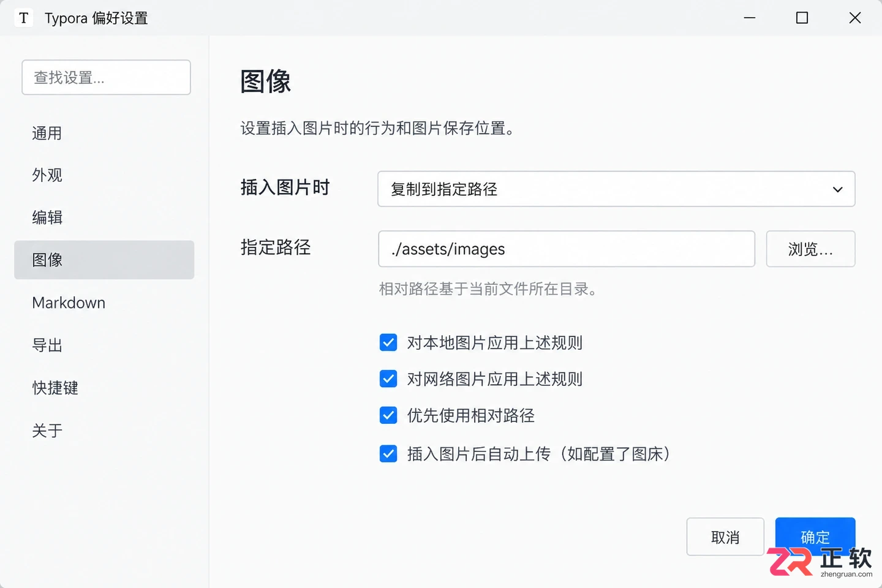882x588 pixels.
Task: Click the 相对路径基于当前文件所在目录 hint text
Action: pos(488,289)
